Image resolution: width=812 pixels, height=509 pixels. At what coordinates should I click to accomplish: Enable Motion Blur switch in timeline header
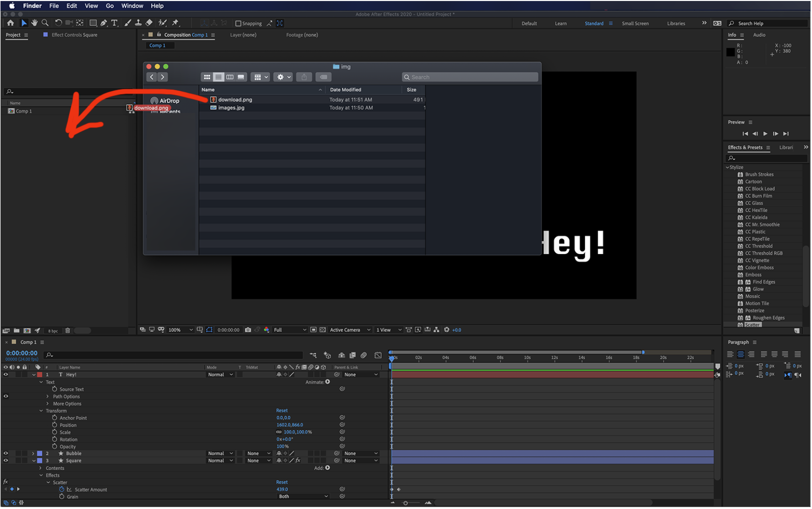364,355
